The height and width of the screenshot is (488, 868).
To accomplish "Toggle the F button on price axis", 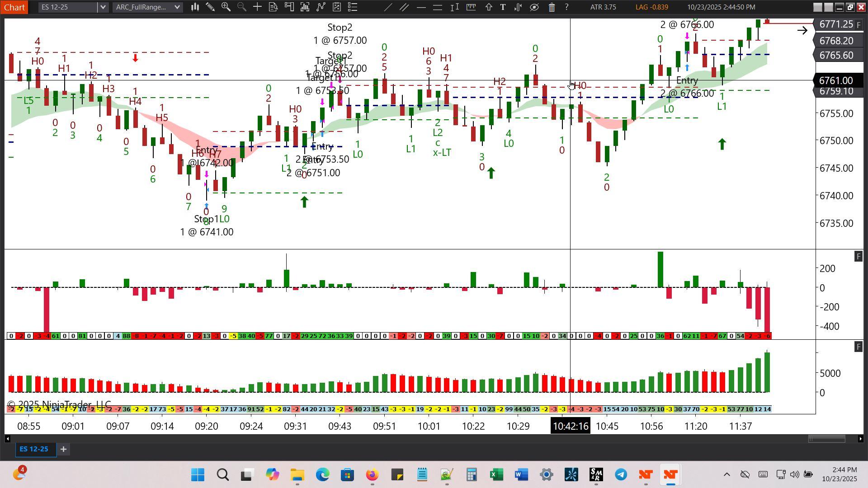I will coord(859,24).
